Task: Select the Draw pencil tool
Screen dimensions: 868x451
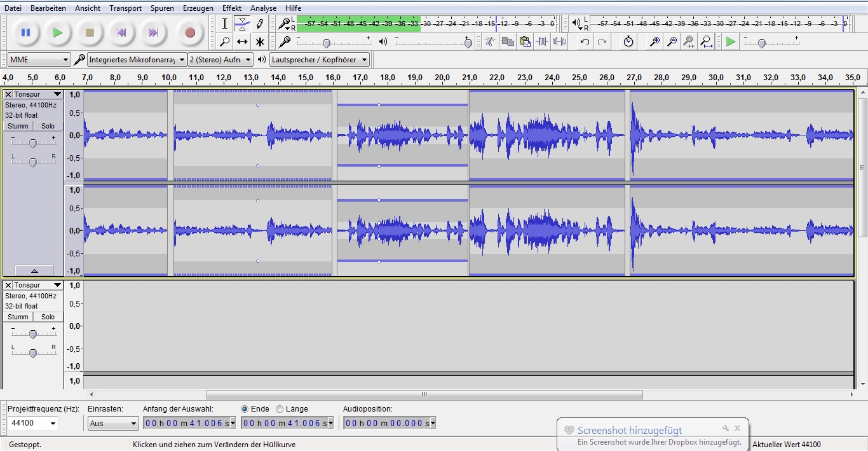Action: coord(260,24)
